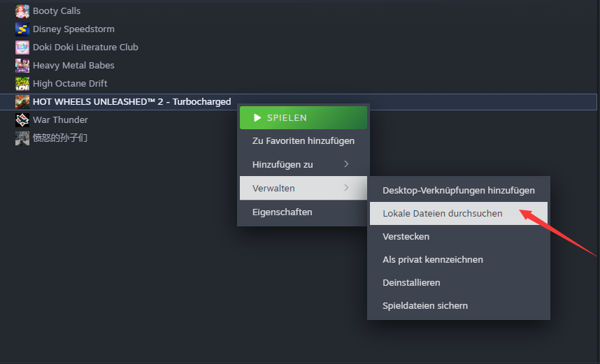Expand the Hinzufügen zu chevron arrow
600x364 pixels.
346,164
